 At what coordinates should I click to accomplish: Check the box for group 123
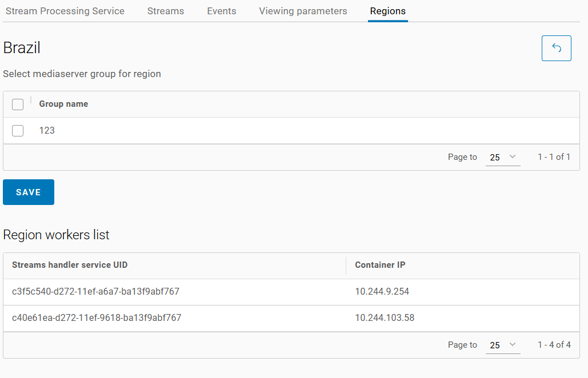click(18, 131)
